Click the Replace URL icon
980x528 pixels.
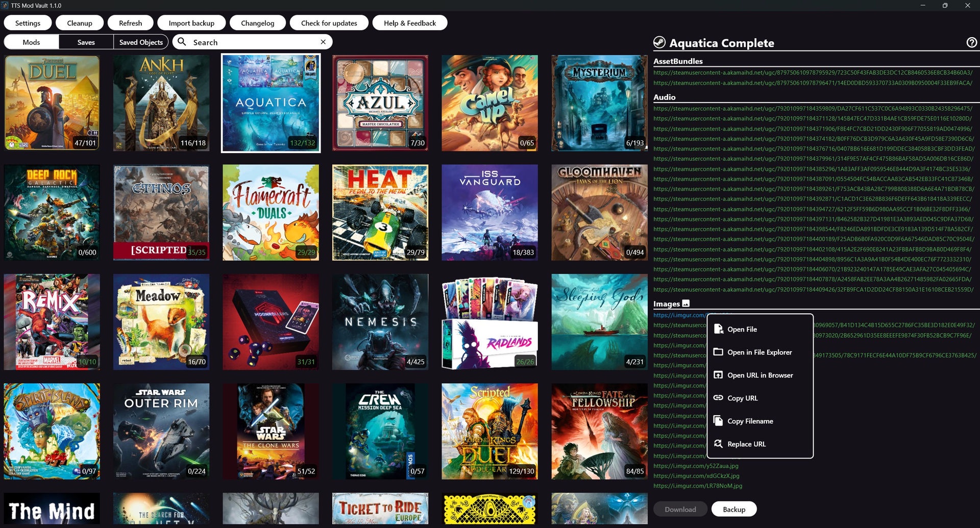point(718,444)
